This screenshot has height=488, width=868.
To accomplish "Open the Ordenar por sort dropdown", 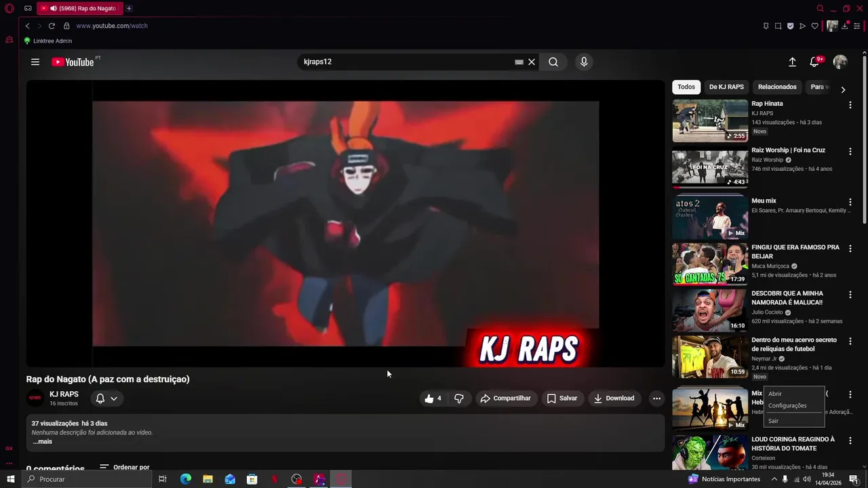I will pos(125,468).
